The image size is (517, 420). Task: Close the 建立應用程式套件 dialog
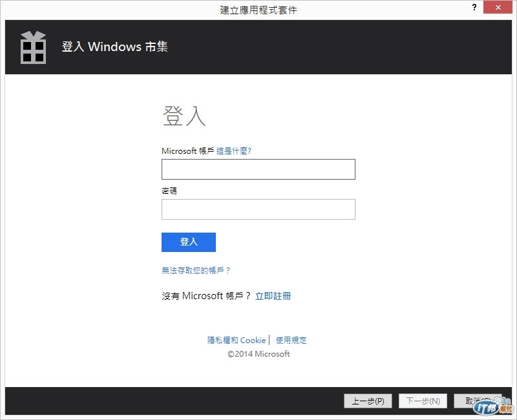point(498,7)
